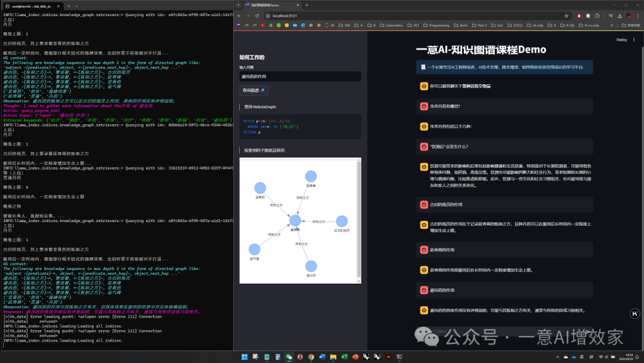Screen dimensions: 644x363
Task: Click the scroll-down arrow of graph panel
Action: coord(359,281)
